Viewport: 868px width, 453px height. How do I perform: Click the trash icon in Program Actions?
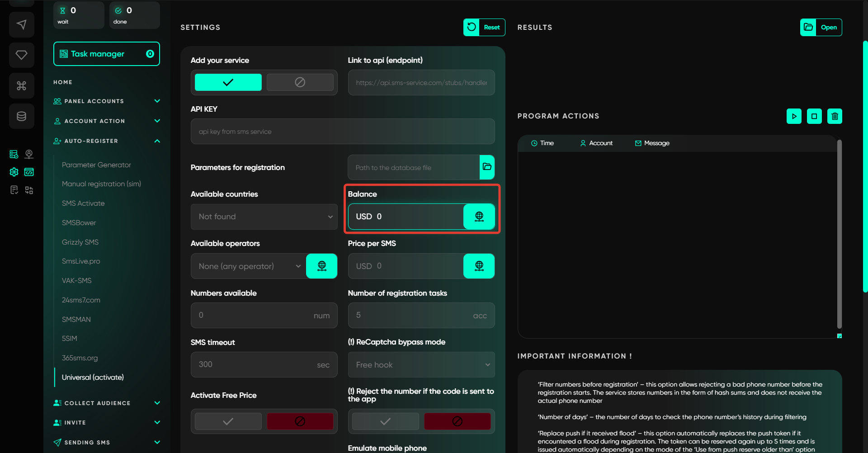click(835, 116)
